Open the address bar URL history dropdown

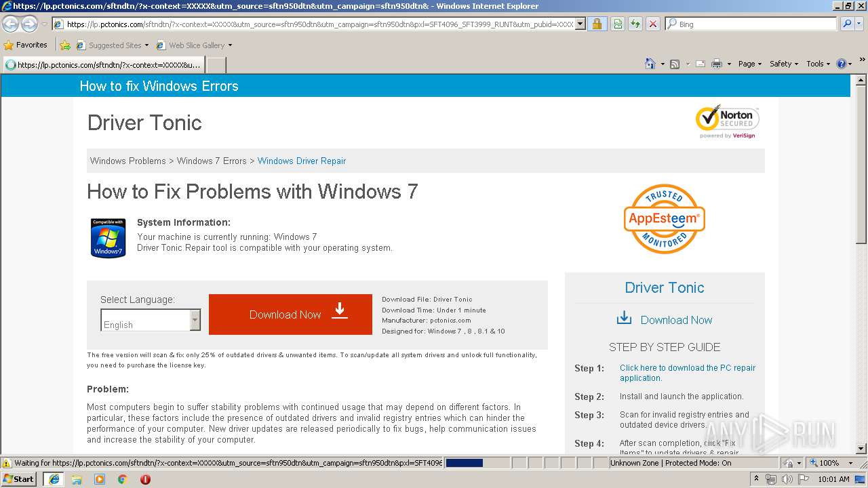pos(580,24)
